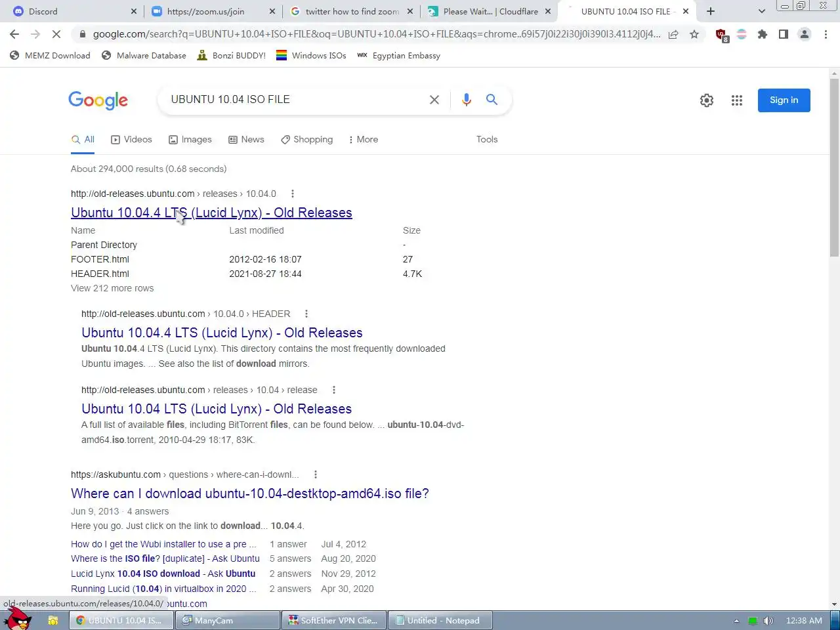Screen dimensions: 840x630
Task: Open Bonzi BUDDY! bookmark
Action: pos(231,56)
